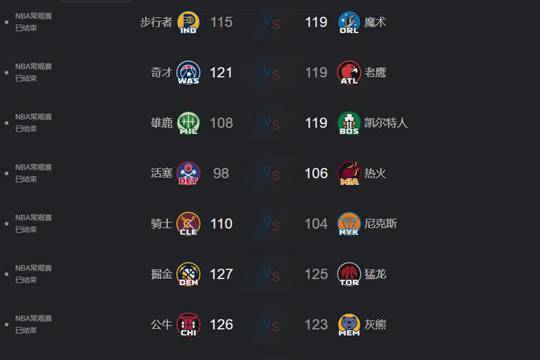The width and height of the screenshot is (540, 360).
Task: Click the Cleveland Cavaliers CLE logo
Action: pyautogui.click(x=188, y=224)
